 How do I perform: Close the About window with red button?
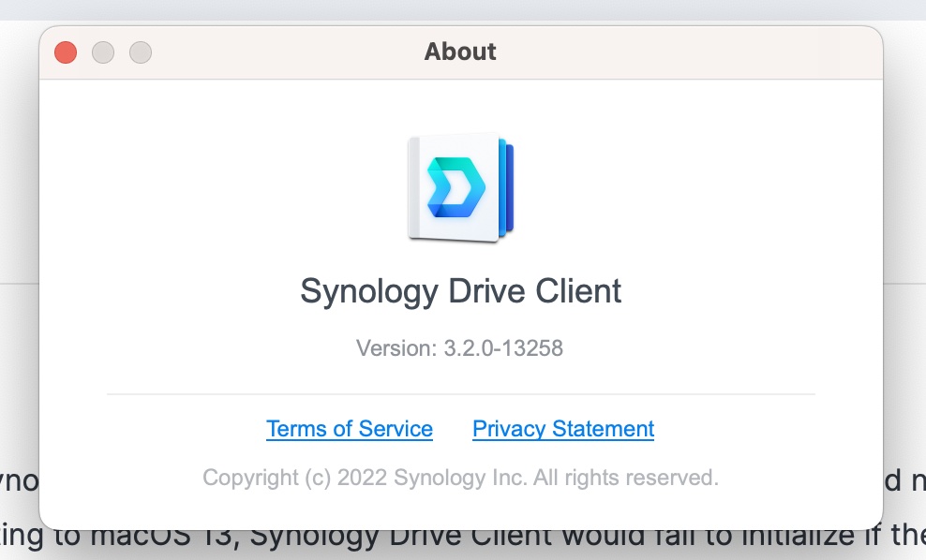point(66,52)
